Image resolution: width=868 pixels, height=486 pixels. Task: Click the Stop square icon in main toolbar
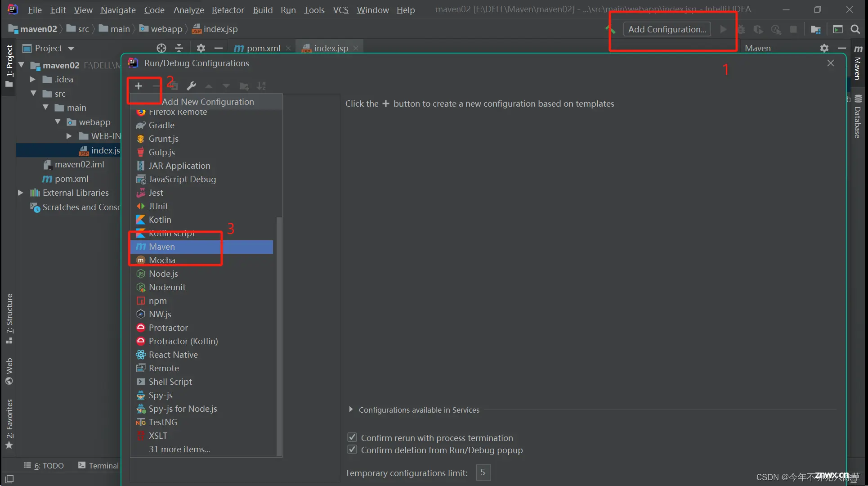pyautogui.click(x=793, y=29)
